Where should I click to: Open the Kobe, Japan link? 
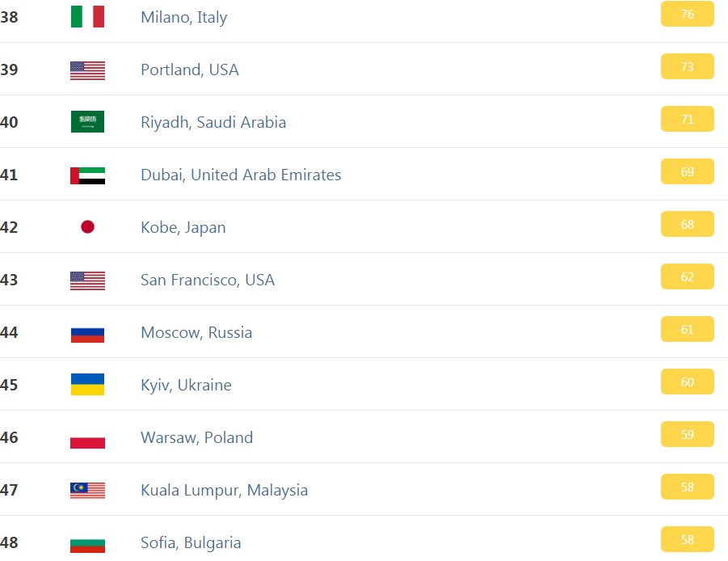183,227
